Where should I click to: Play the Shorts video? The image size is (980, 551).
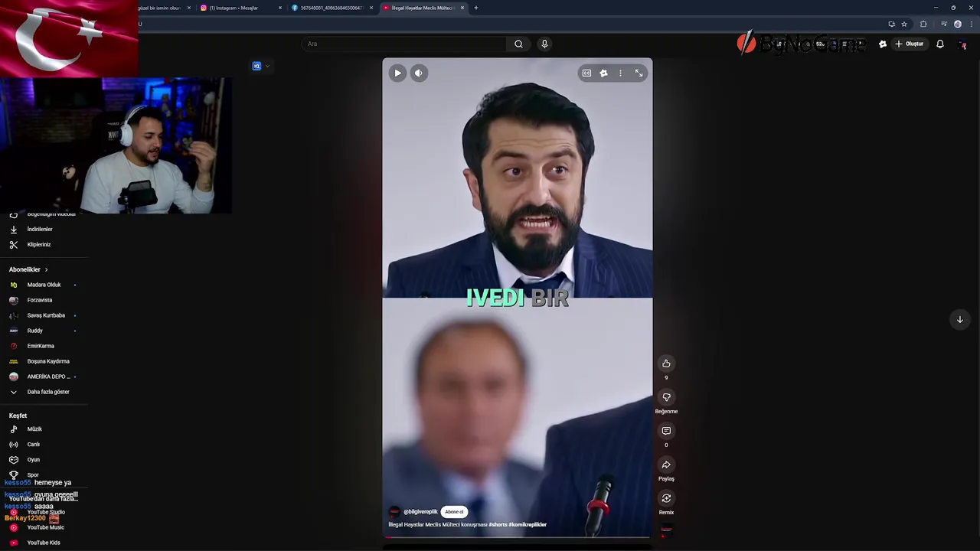[397, 73]
